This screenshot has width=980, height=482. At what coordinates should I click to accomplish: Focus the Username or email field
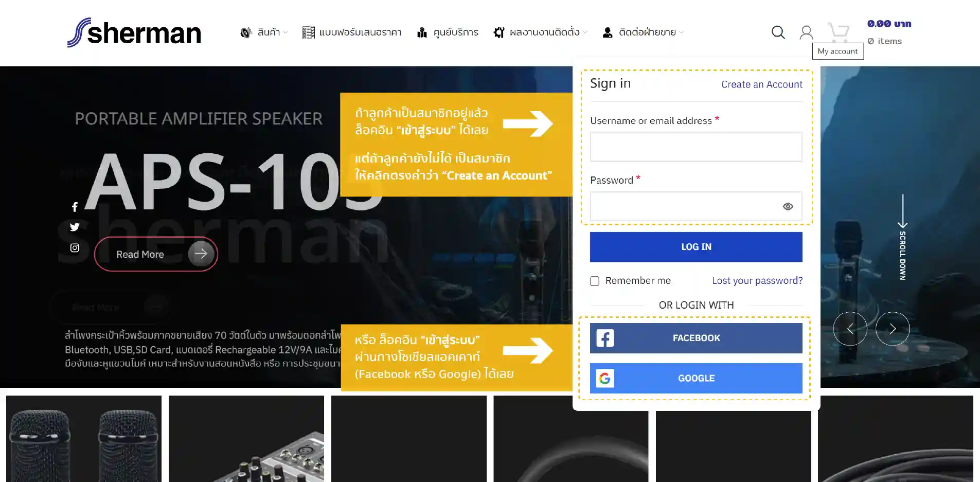696,147
